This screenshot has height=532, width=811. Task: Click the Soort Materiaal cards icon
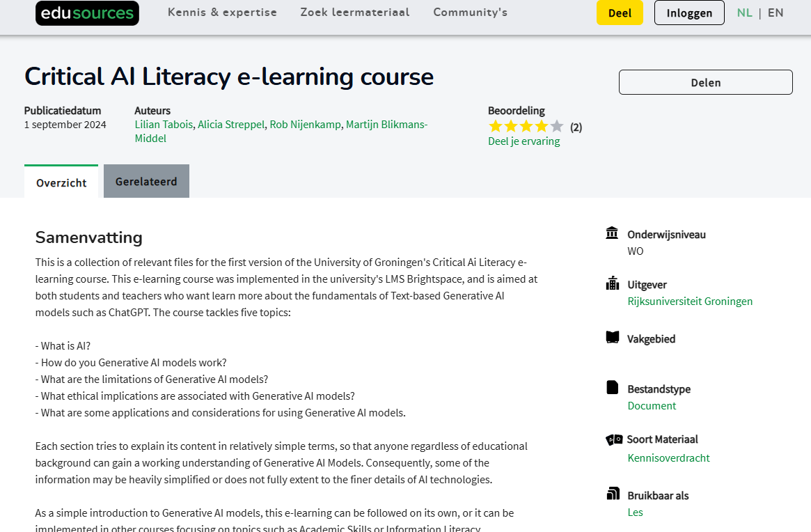(x=613, y=439)
